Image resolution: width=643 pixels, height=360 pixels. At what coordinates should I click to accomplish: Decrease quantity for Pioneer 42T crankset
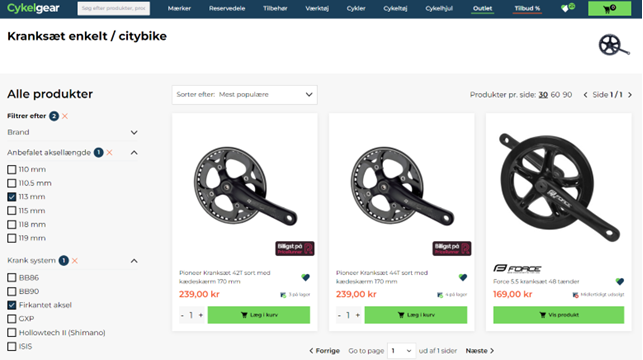pos(182,315)
